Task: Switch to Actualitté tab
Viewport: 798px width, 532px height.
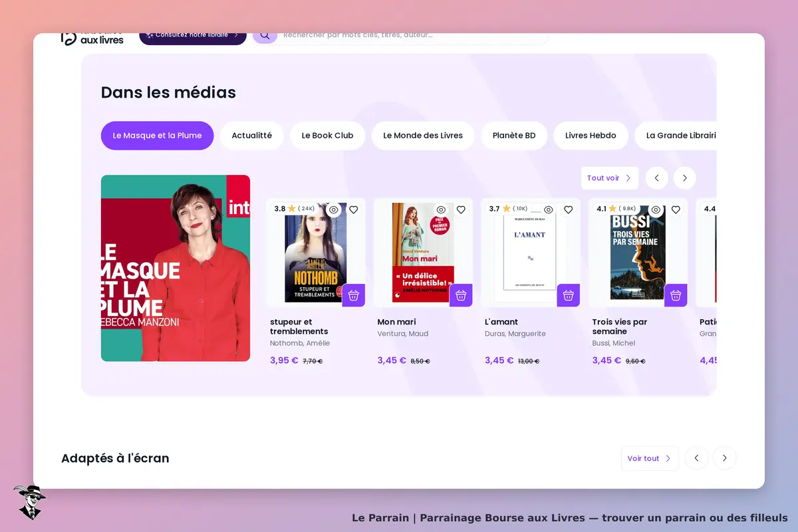Action: 252,136
